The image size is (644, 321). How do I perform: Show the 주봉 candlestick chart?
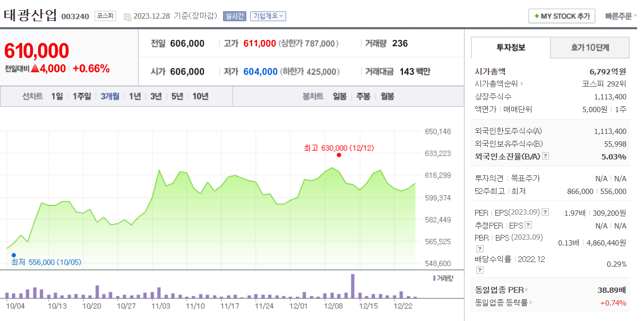coord(363,96)
